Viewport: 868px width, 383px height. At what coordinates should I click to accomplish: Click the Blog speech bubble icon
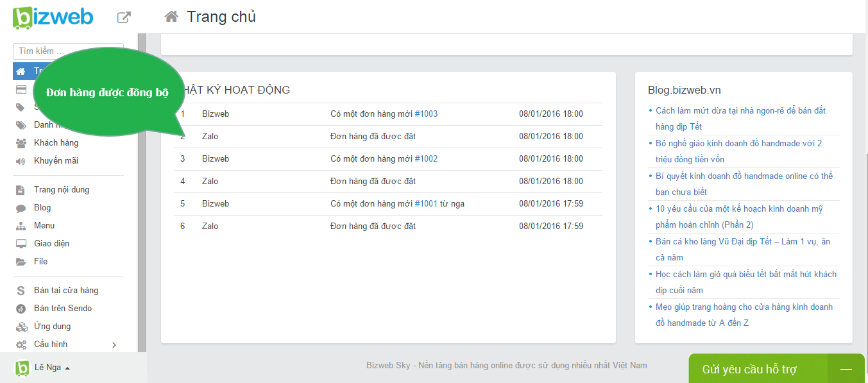tap(21, 208)
